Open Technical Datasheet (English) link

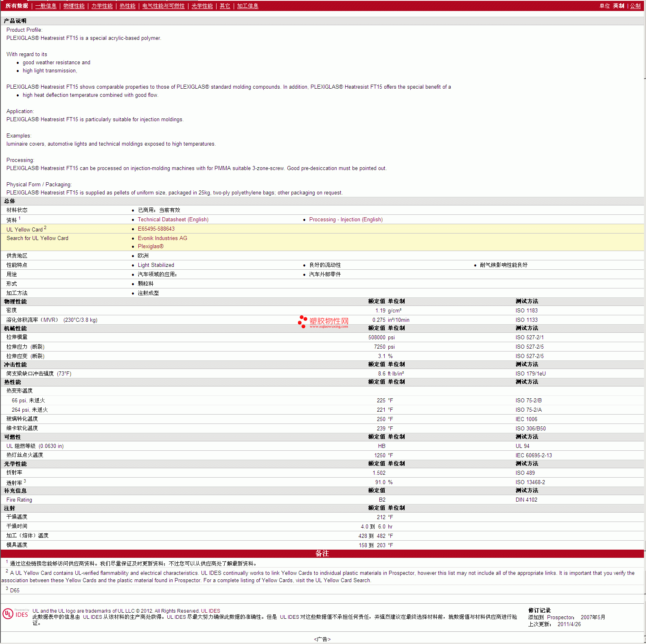tap(173, 219)
